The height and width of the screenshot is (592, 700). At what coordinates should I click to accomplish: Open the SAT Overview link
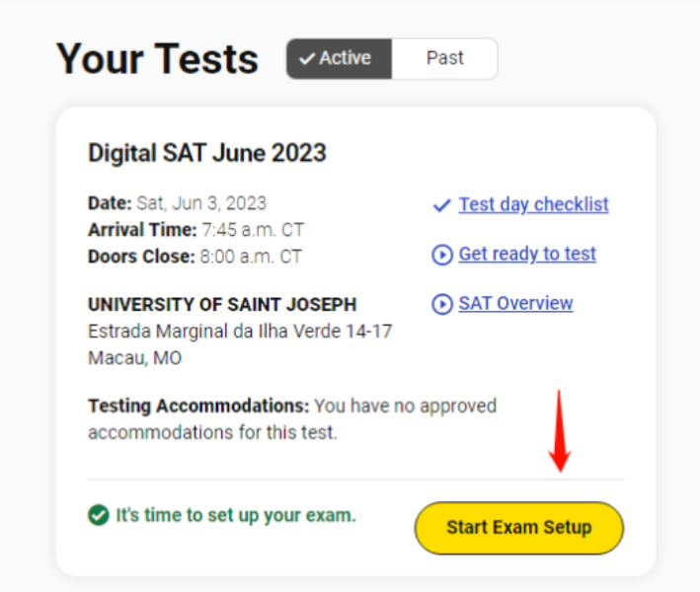click(x=515, y=304)
